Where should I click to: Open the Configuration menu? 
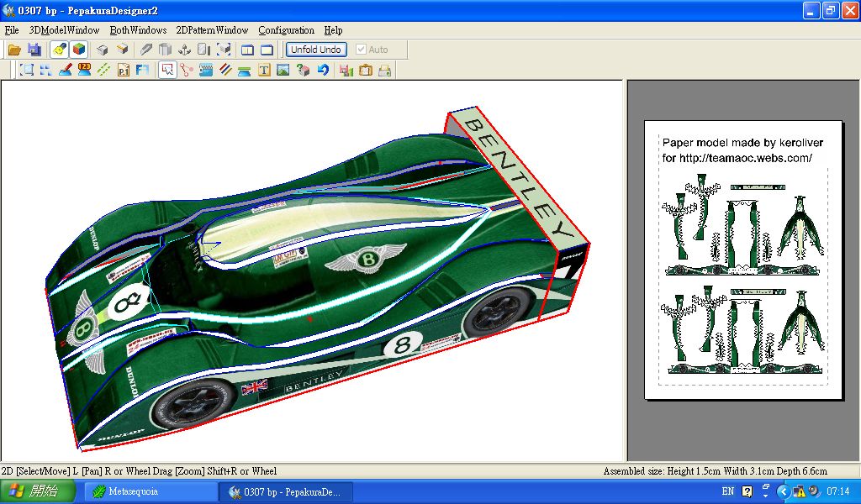pyautogui.click(x=286, y=30)
